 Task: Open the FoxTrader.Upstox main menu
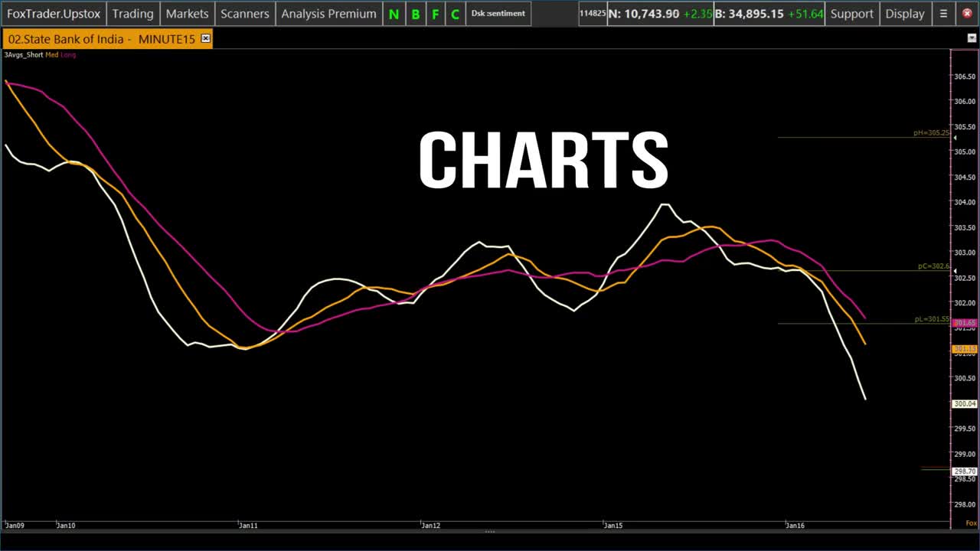coord(53,14)
